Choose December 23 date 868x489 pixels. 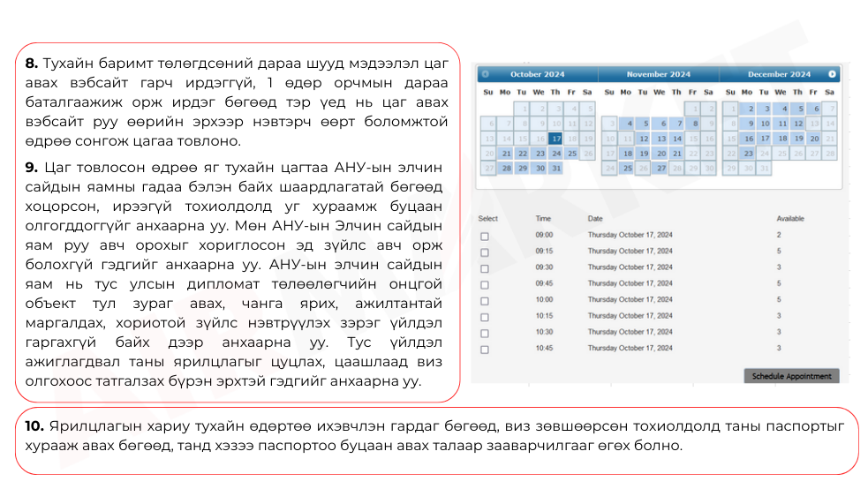[748, 154]
